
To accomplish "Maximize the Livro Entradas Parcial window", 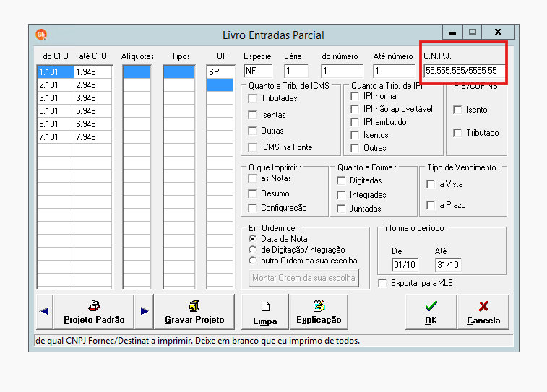I will (x=473, y=32).
